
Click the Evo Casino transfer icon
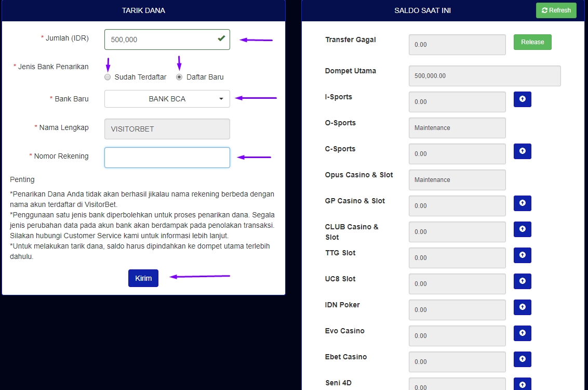pos(523,333)
